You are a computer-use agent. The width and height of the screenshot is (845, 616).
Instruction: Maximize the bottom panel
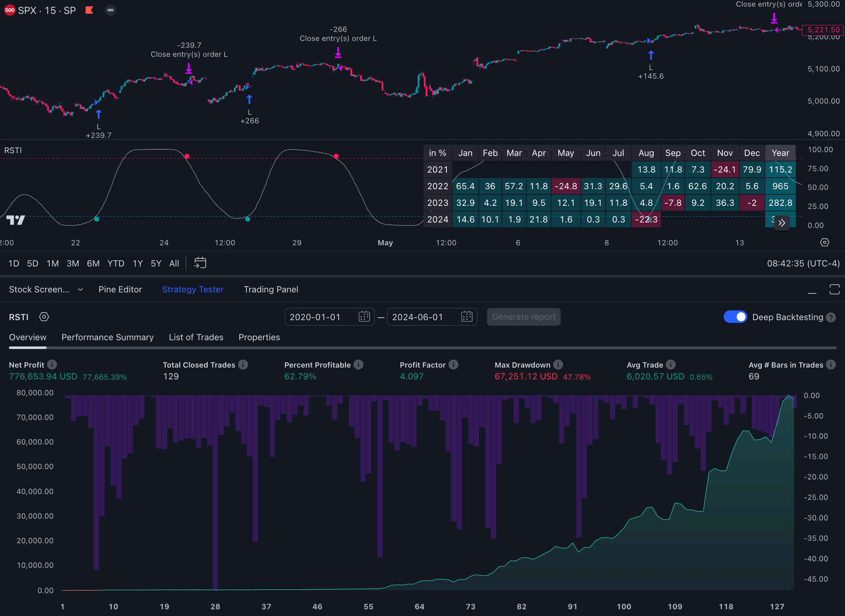pos(834,289)
